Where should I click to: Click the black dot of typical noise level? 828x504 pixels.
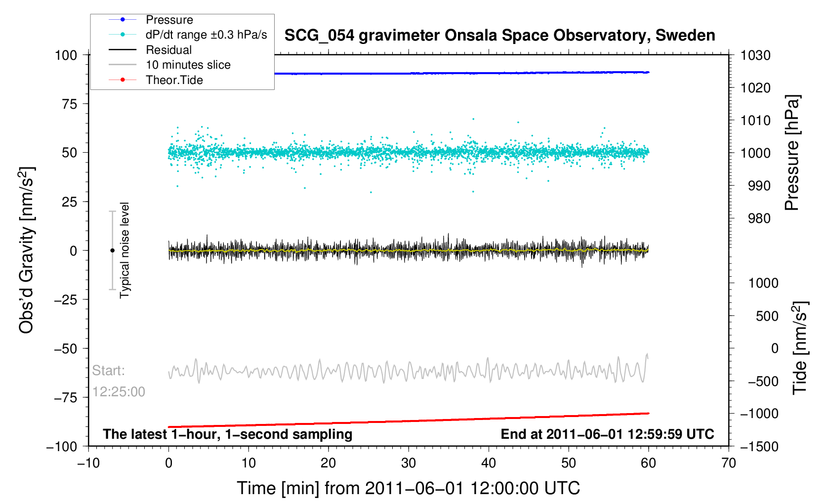112,251
